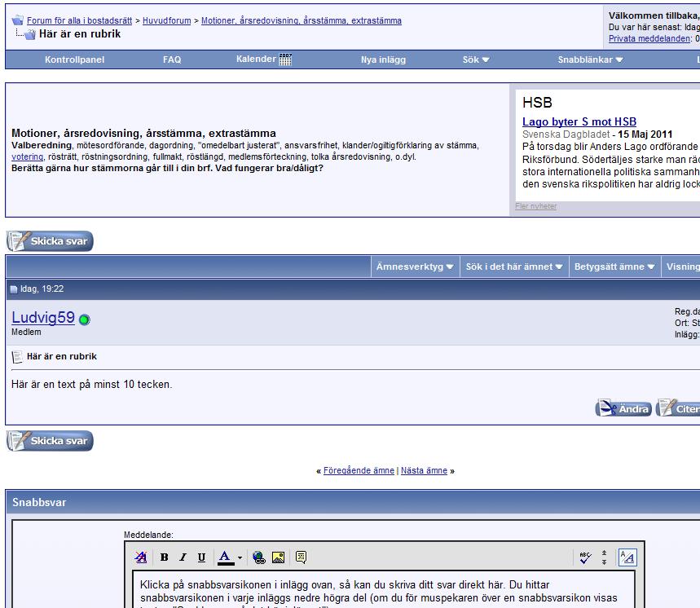Click the Ändra edit post button
Image resolution: width=700 pixels, height=608 pixels.
click(623, 408)
